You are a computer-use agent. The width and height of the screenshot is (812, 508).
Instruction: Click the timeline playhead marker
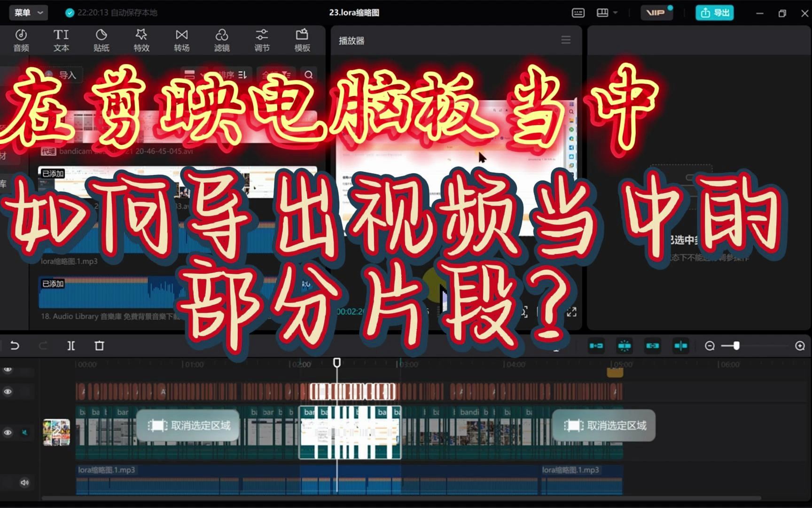pyautogui.click(x=337, y=363)
